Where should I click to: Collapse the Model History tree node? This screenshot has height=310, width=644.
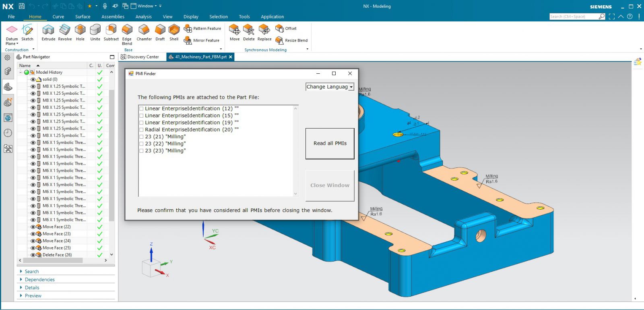tap(21, 73)
